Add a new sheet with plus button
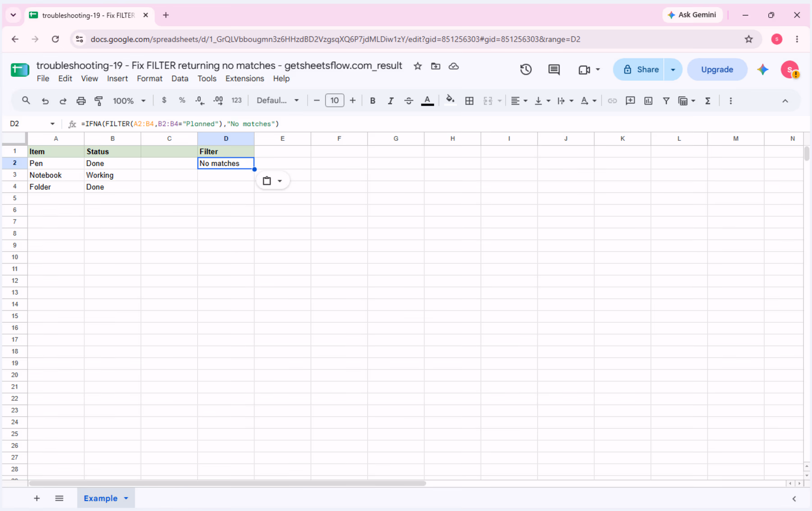The image size is (812, 511). (37, 498)
